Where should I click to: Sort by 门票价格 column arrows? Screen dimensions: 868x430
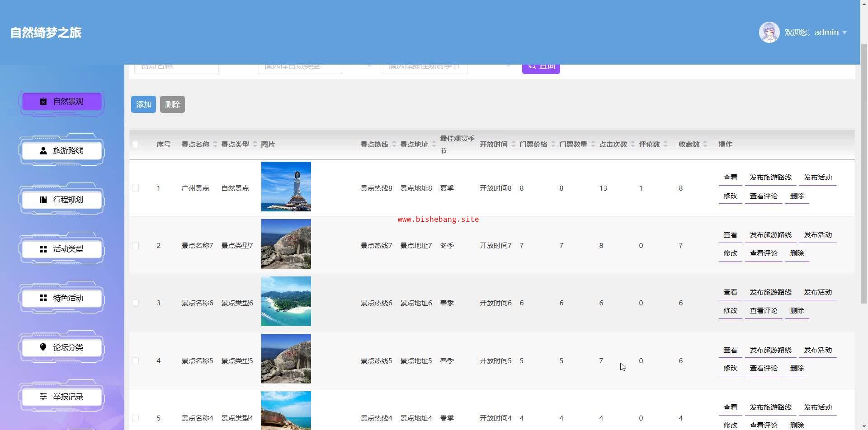(x=553, y=145)
